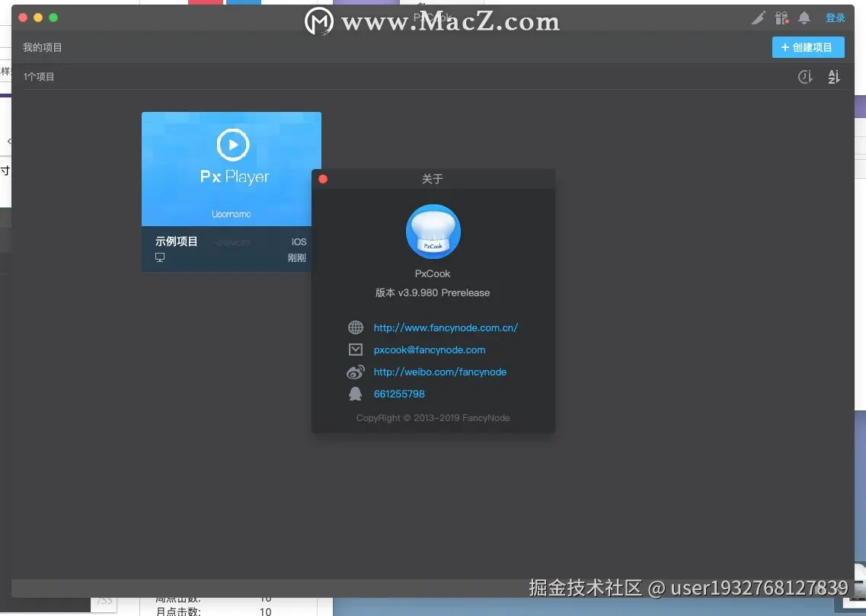Viewport: 866px width, 616px height.
Task: Click the yellow minimize button of main window
Action: point(38,18)
